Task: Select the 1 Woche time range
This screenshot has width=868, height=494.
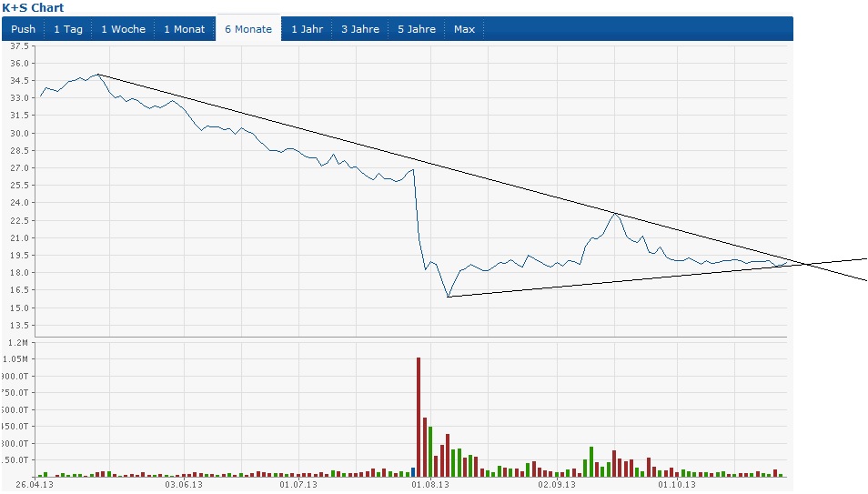Action: [124, 29]
